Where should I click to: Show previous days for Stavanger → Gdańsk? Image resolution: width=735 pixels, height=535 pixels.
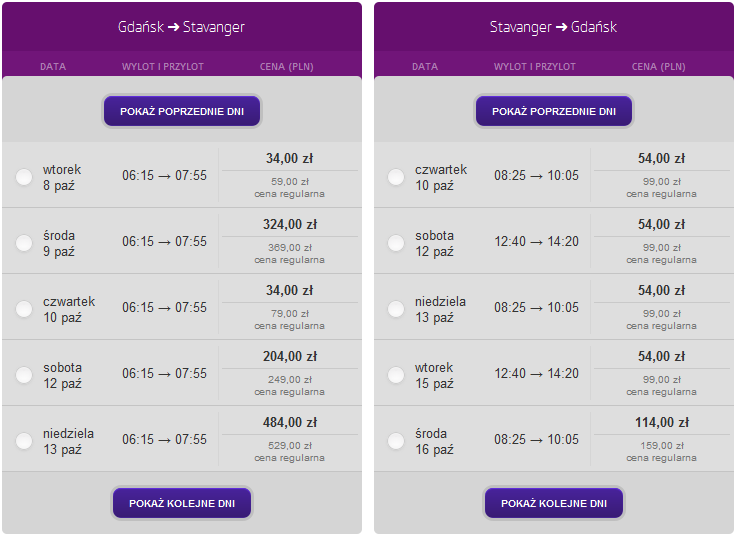pyautogui.click(x=553, y=111)
